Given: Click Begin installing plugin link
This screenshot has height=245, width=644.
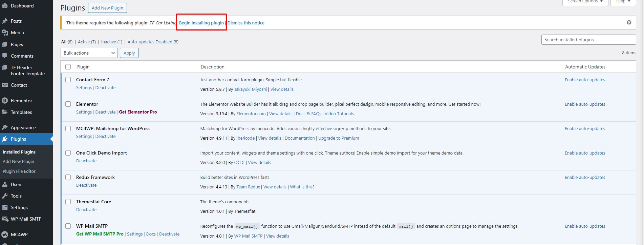Looking at the screenshot, I should [x=201, y=23].
